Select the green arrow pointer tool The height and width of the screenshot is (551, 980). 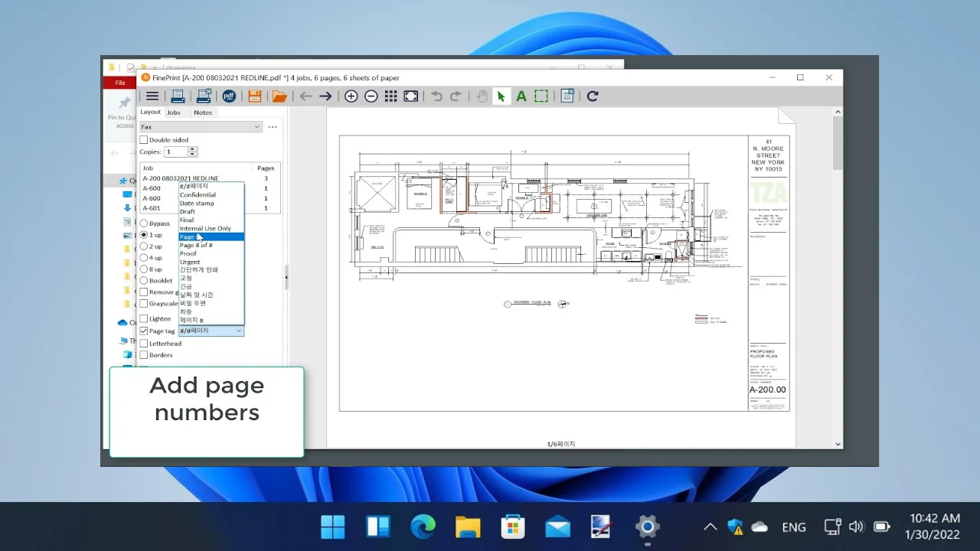pos(501,96)
